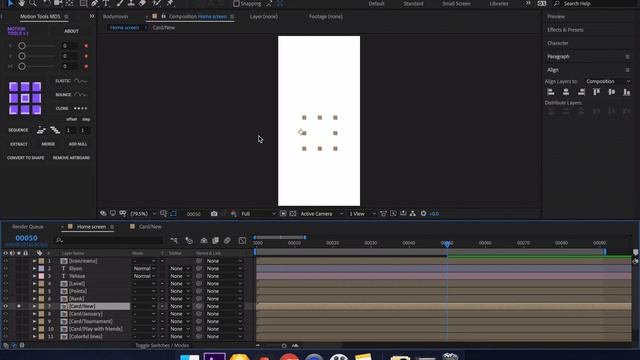640x360 pixels.
Task: Select the Type tool in the toolbar
Action: click(x=106, y=3)
